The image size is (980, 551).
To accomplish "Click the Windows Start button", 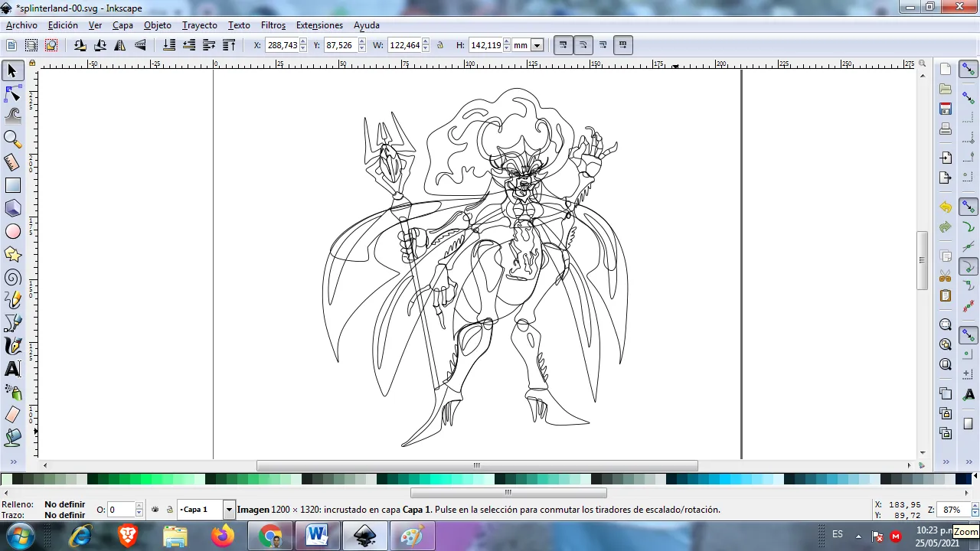I will click(20, 536).
